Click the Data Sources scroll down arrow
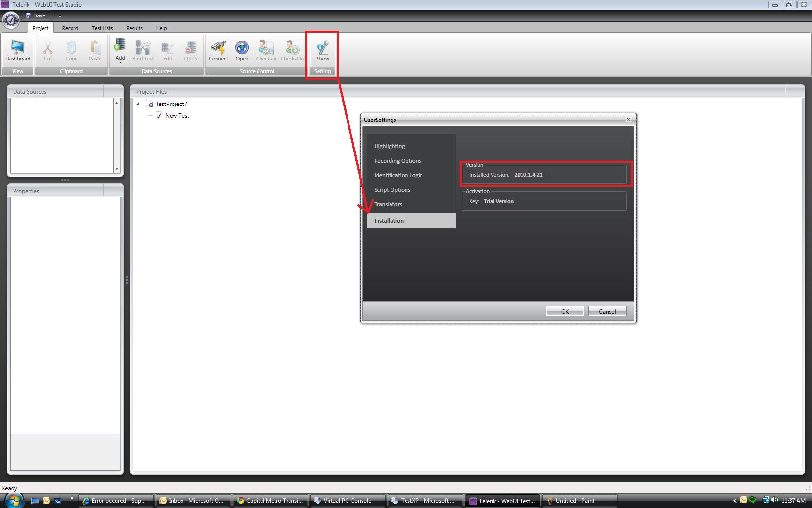This screenshot has width=812, height=508. [x=116, y=169]
